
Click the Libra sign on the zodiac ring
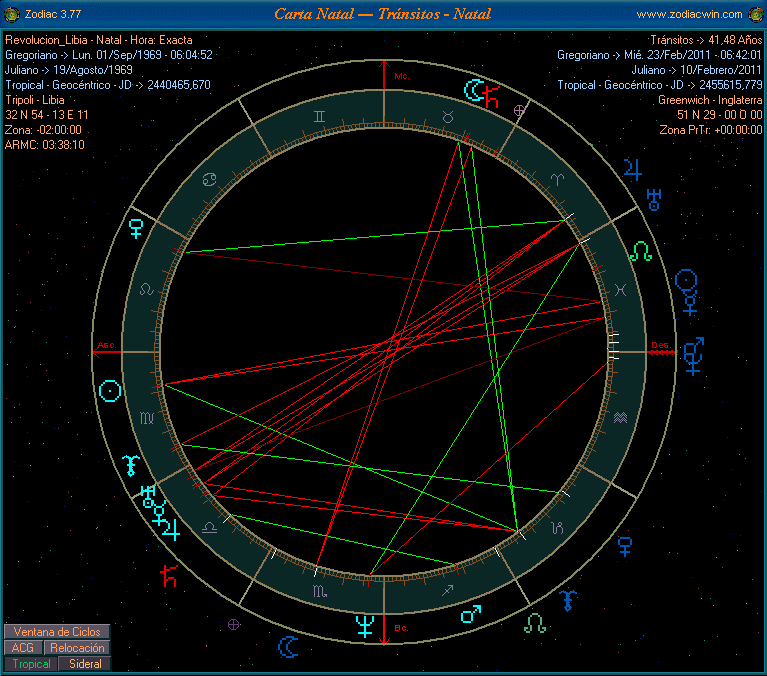tap(209, 527)
